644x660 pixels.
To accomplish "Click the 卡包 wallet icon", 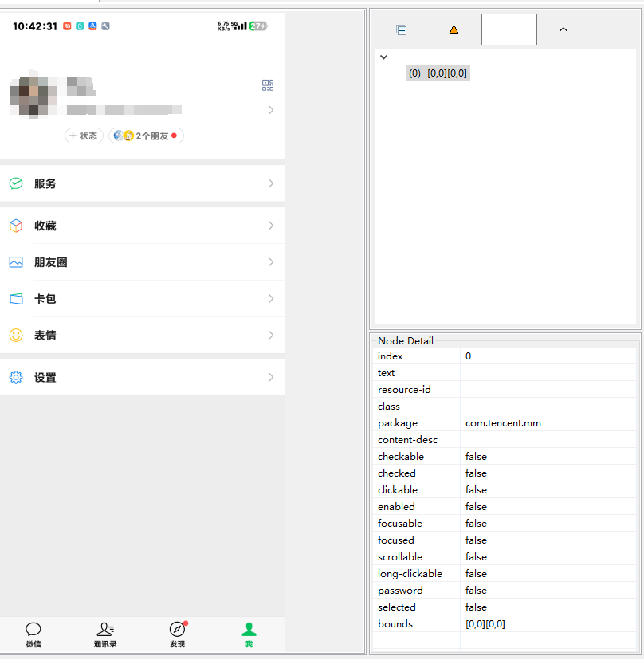I will (x=16, y=299).
